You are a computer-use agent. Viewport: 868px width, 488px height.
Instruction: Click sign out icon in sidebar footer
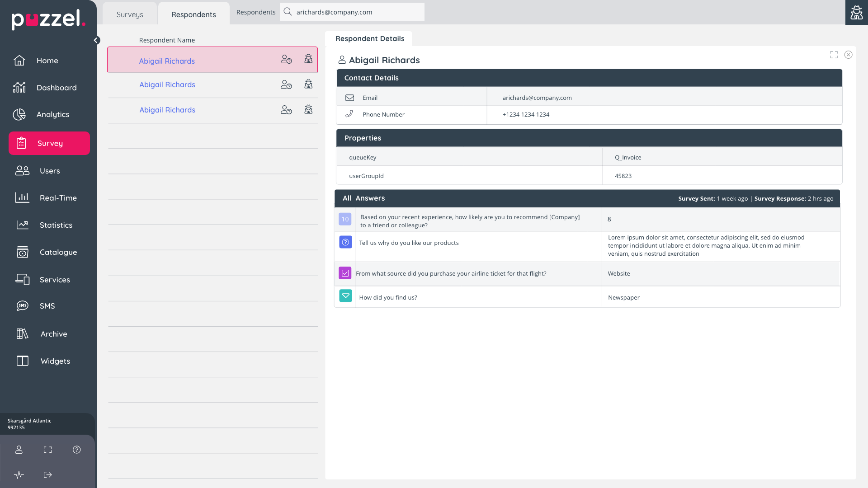coord(48,475)
